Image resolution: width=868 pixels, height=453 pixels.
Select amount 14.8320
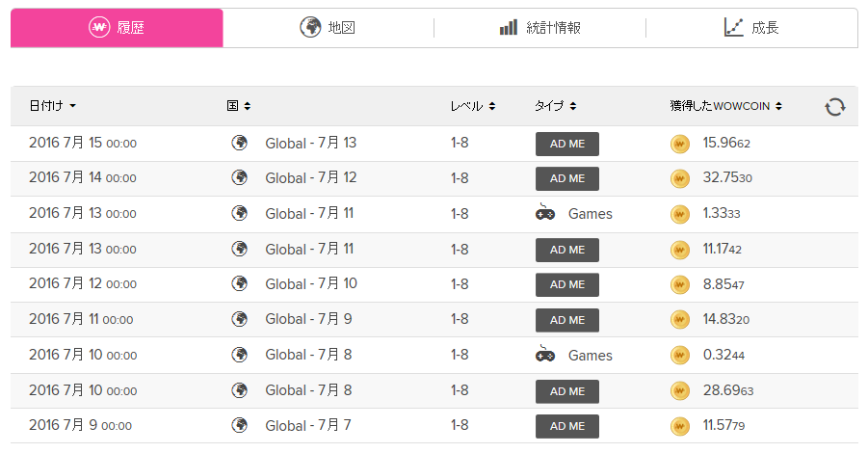(726, 319)
